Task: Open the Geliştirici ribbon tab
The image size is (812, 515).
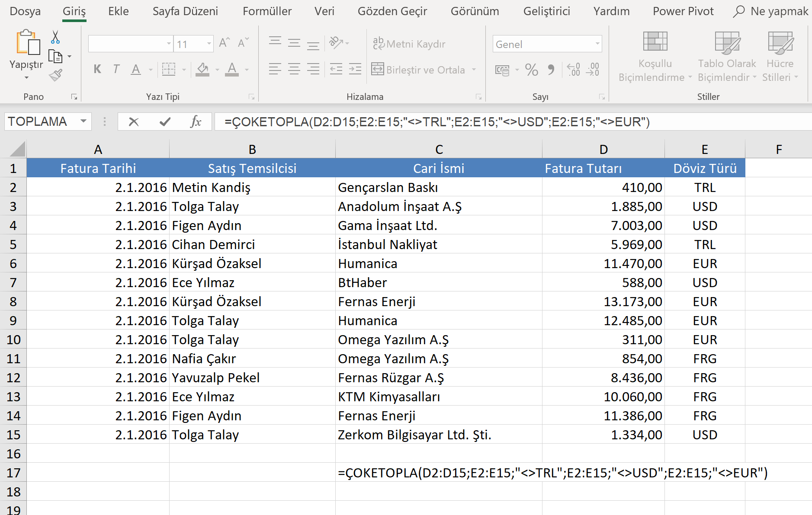Action: (x=546, y=11)
